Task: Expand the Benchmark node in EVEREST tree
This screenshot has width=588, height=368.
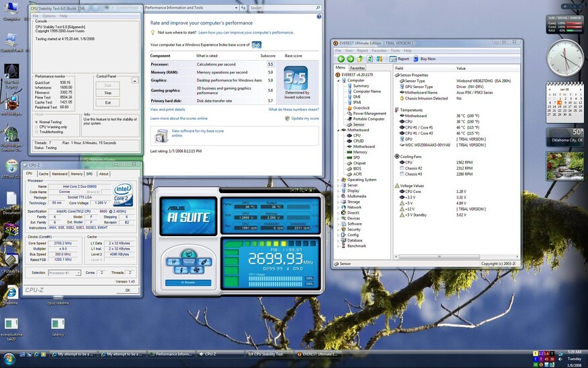Action: tap(338, 246)
